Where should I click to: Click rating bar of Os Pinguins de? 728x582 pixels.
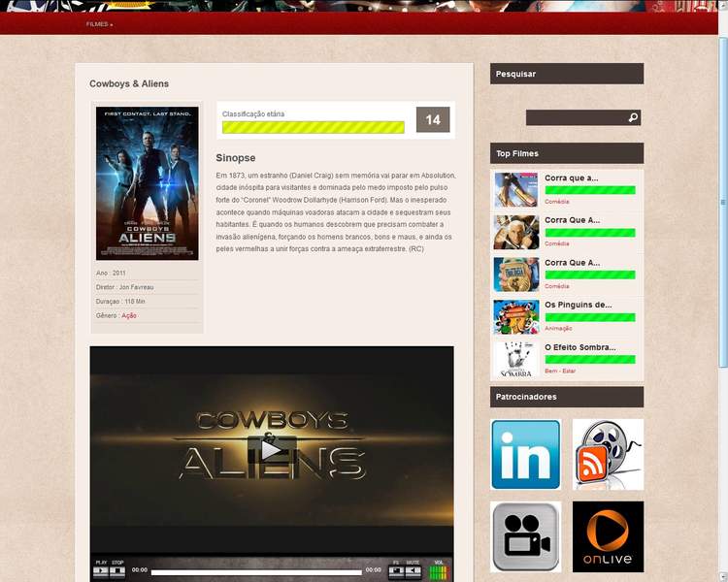tap(590, 317)
